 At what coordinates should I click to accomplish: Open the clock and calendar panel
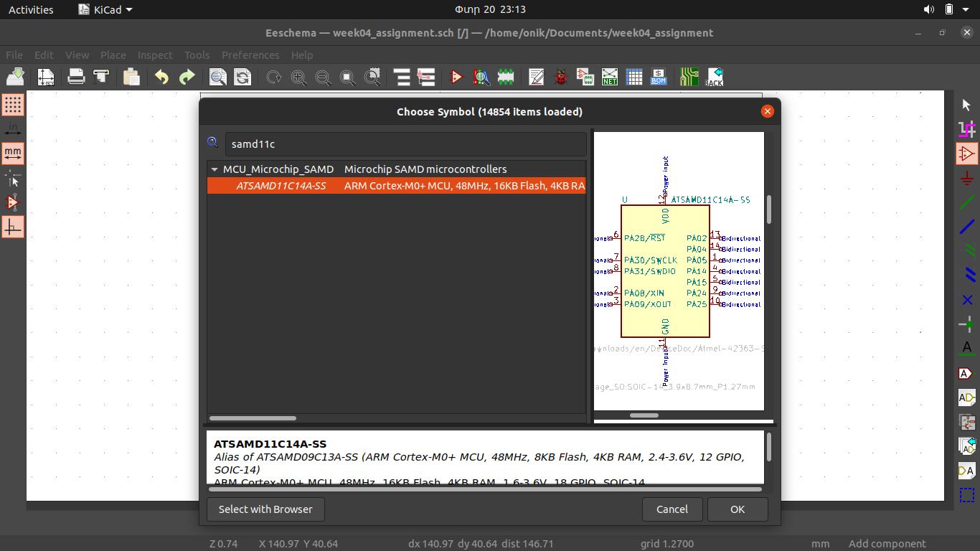click(490, 9)
